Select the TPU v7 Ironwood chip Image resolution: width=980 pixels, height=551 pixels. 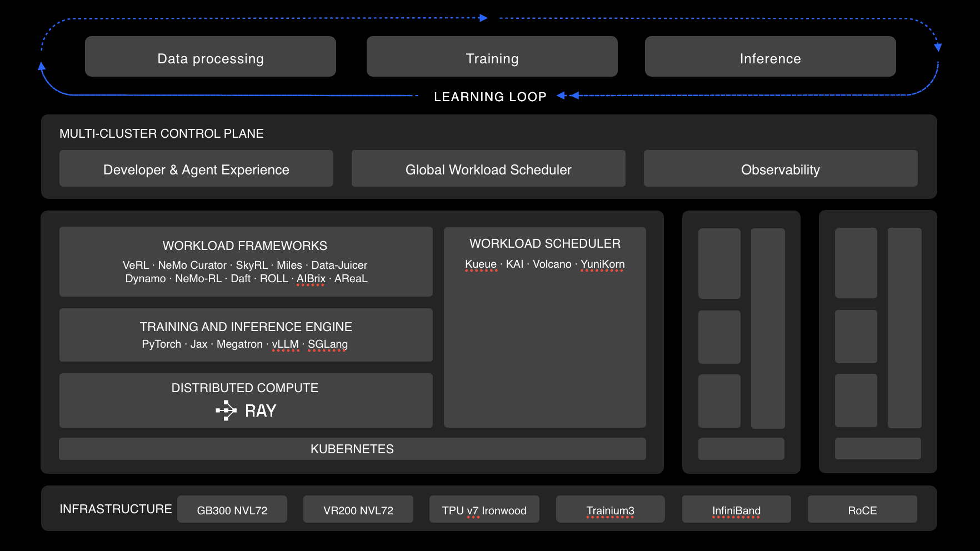pyautogui.click(x=484, y=509)
